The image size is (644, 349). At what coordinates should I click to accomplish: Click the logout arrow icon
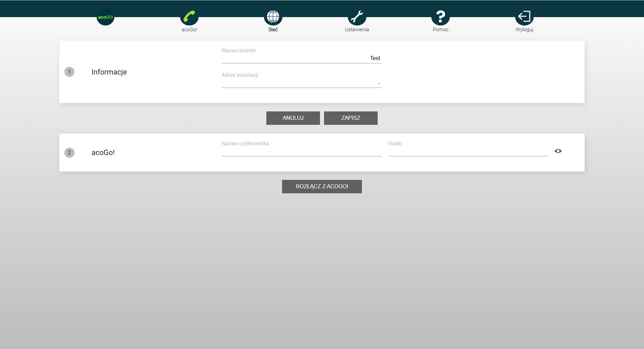click(x=524, y=16)
